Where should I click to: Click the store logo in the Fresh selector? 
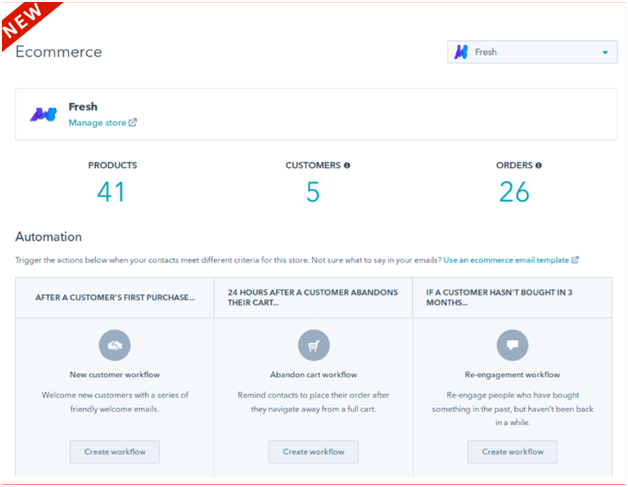click(x=461, y=52)
